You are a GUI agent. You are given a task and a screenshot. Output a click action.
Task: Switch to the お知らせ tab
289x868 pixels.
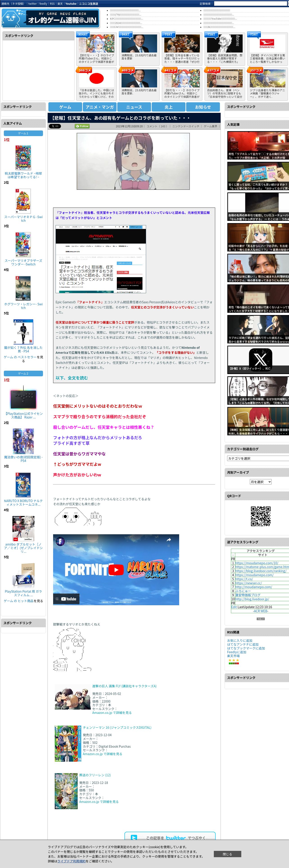[x=203, y=107]
